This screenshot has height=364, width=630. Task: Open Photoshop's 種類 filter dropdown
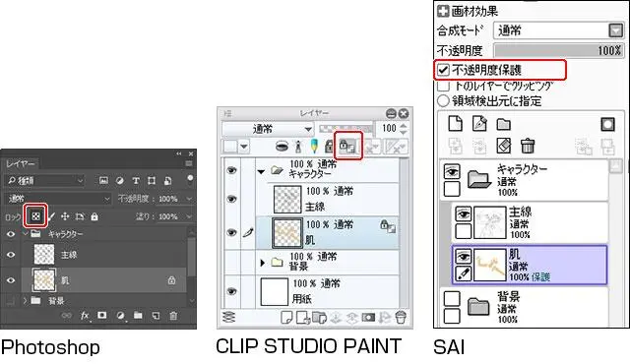click(44, 181)
